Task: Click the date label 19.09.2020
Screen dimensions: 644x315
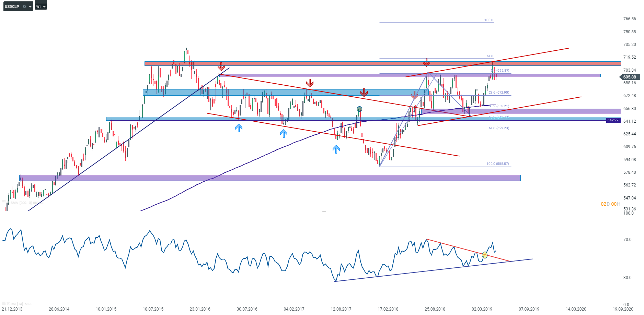Action: tap(623, 309)
